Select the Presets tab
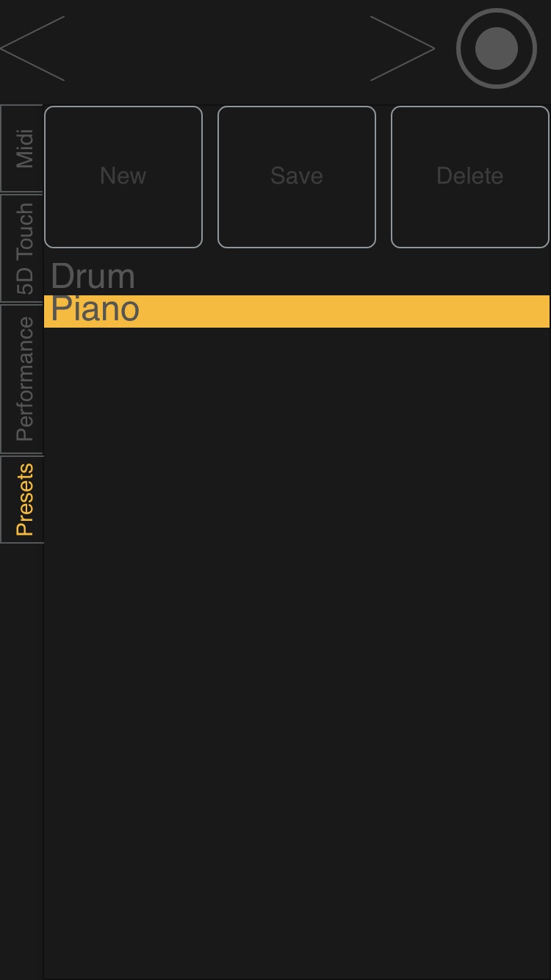The width and height of the screenshot is (551, 980). [x=22, y=500]
